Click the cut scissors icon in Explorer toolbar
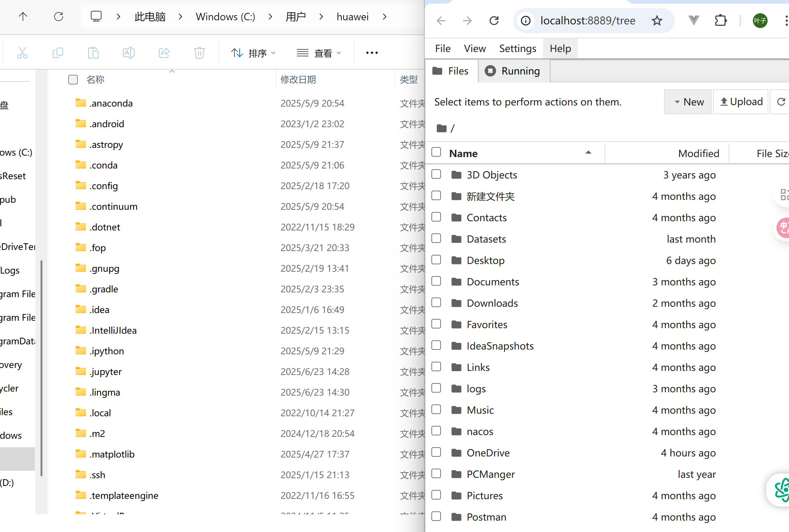The width and height of the screenshot is (789, 532). [x=22, y=53]
